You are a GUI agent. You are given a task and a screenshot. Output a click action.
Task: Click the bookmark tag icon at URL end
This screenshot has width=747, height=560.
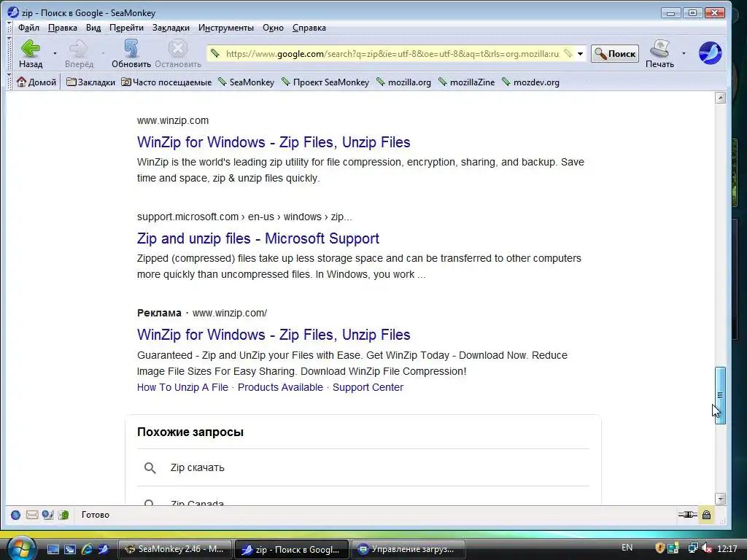pos(568,53)
